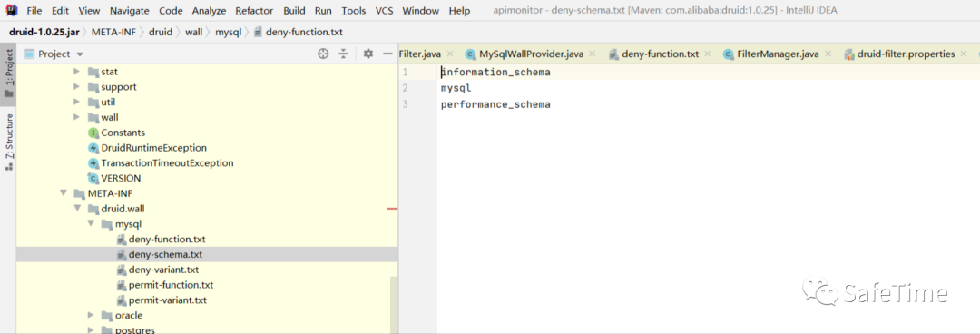Hide the Project panel with minus icon

[387, 54]
